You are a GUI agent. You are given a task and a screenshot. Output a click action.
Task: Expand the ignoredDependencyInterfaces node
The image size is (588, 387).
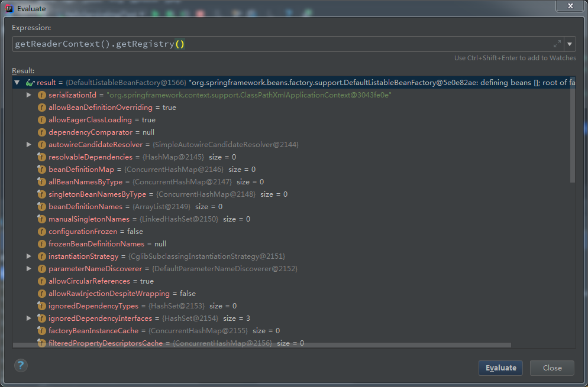point(29,318)
